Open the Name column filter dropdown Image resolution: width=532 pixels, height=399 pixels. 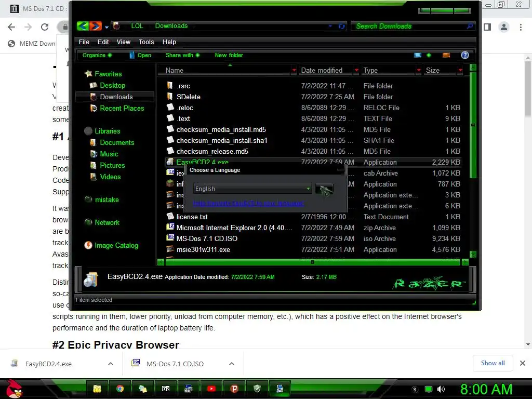(x=294, y=70)
